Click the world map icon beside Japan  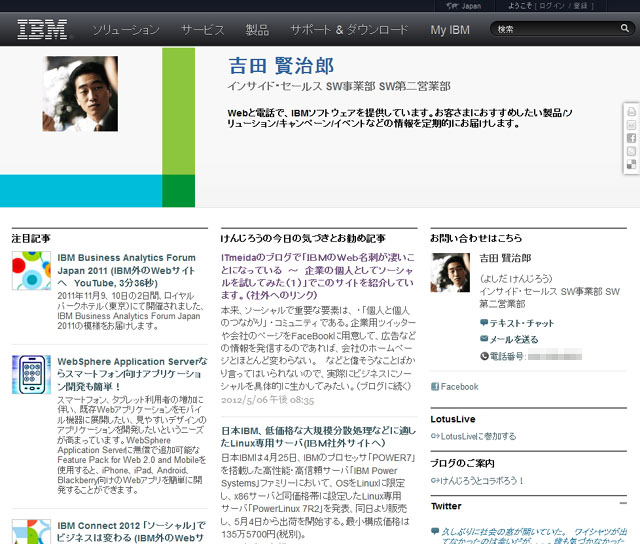[451, 6]
